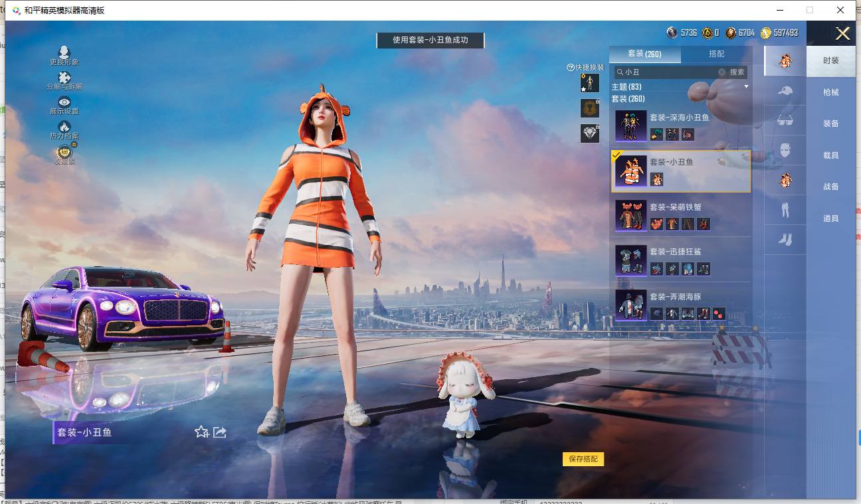
Task: Open the 枪械 category tab
Action: [831, 92]
